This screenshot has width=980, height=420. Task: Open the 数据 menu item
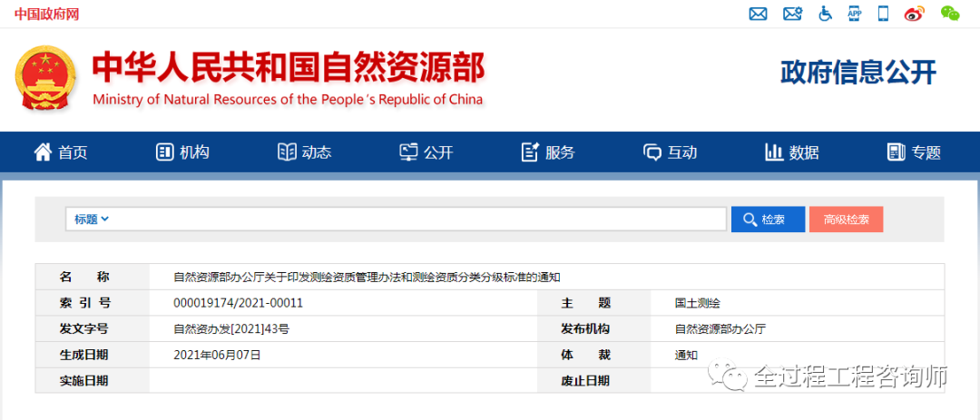click(804, 152)
